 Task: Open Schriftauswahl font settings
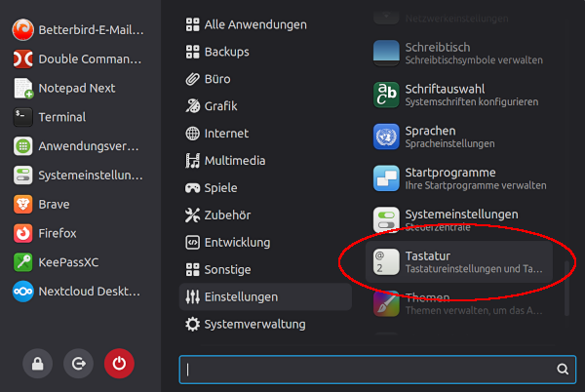tap(459, 96)
